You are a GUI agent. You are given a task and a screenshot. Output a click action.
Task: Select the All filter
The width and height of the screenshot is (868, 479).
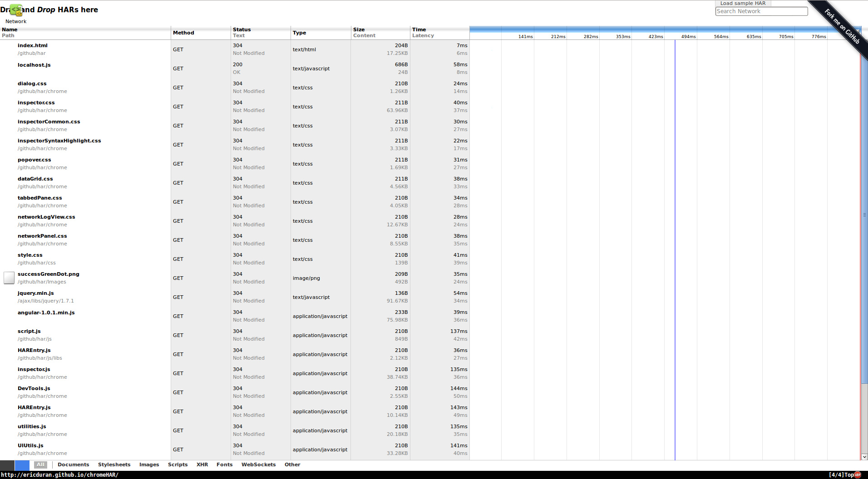click(x=41, y=464)
